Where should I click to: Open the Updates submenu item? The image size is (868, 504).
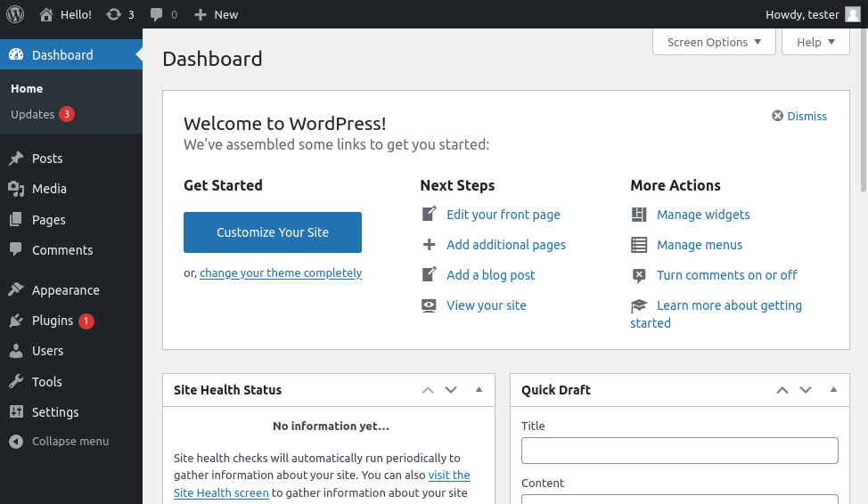click(33, 115)
